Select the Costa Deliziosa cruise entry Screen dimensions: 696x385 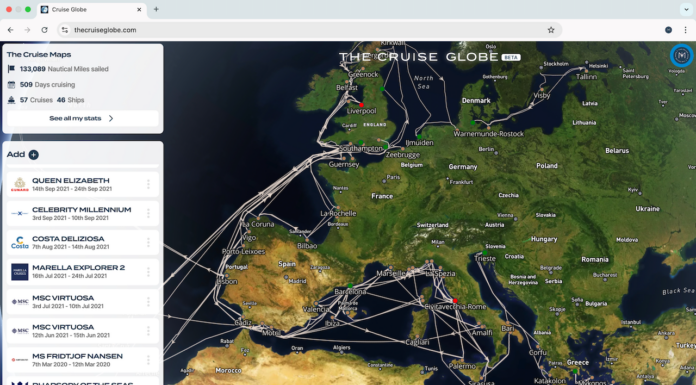(x=83, y=242)
